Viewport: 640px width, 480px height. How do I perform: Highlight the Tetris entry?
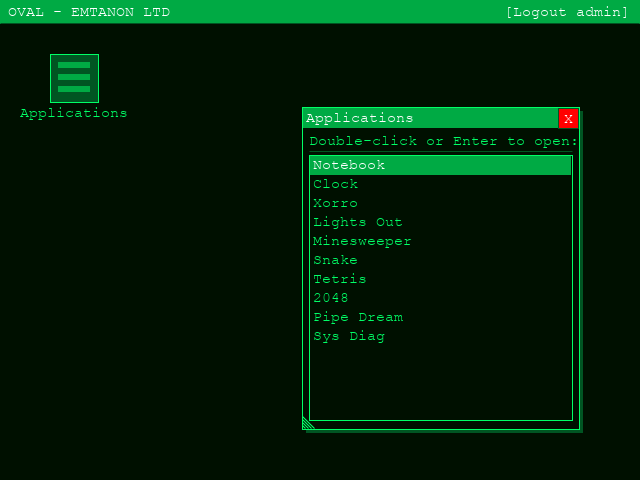coord(340,279)
